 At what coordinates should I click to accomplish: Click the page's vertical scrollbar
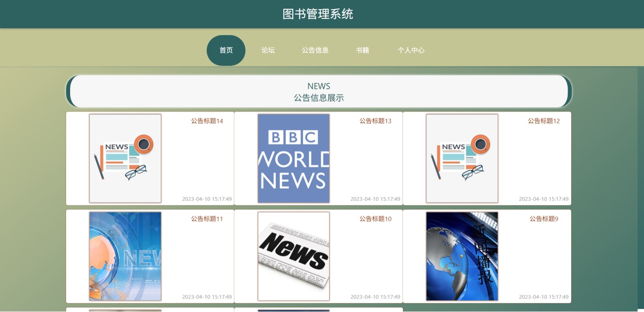[641, 189]
